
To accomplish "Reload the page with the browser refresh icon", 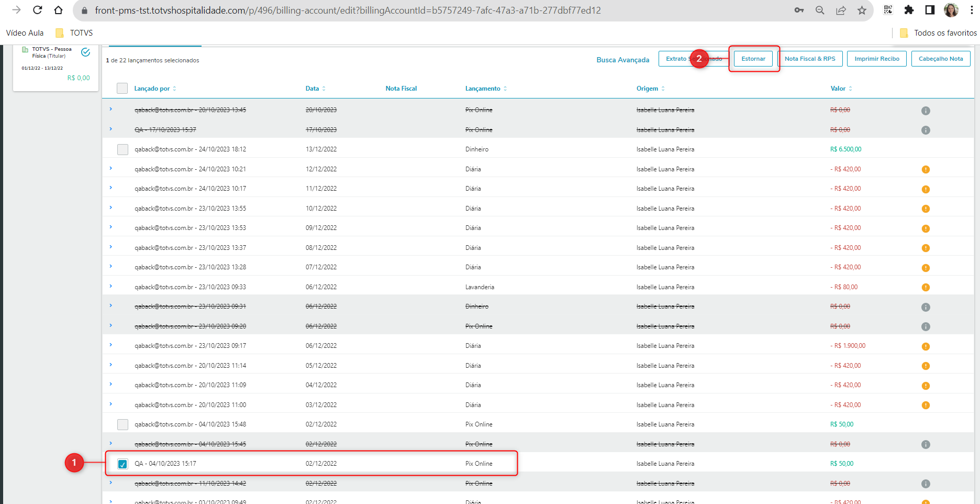I will [37, 10].
